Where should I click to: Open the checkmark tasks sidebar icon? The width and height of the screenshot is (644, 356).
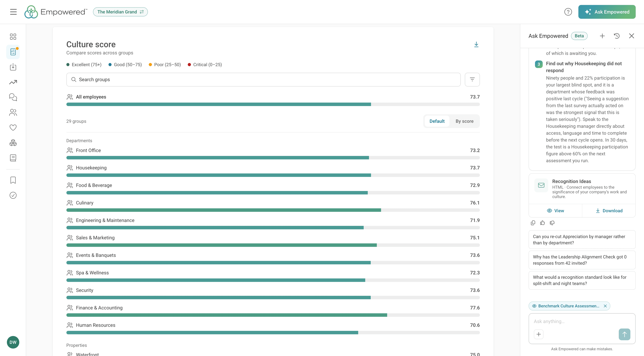tap(13, 195)
